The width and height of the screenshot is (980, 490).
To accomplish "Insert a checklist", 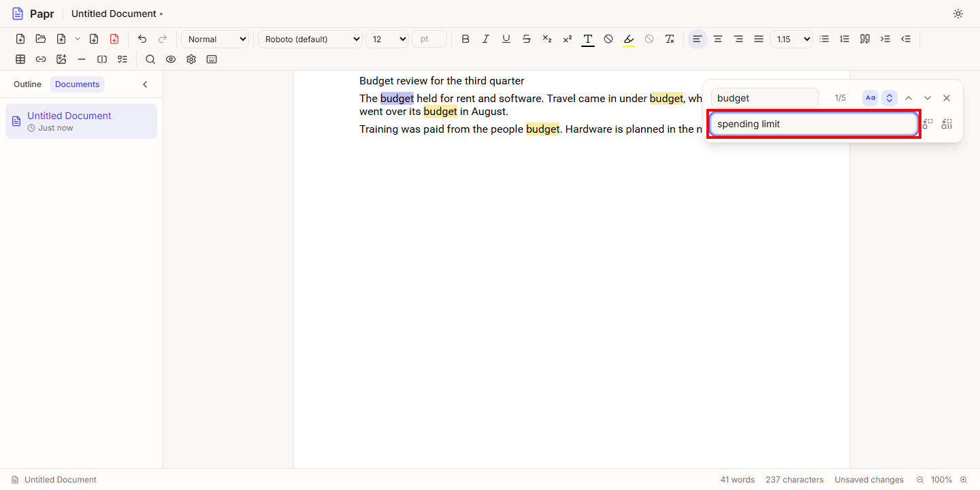I will point(122,59).
